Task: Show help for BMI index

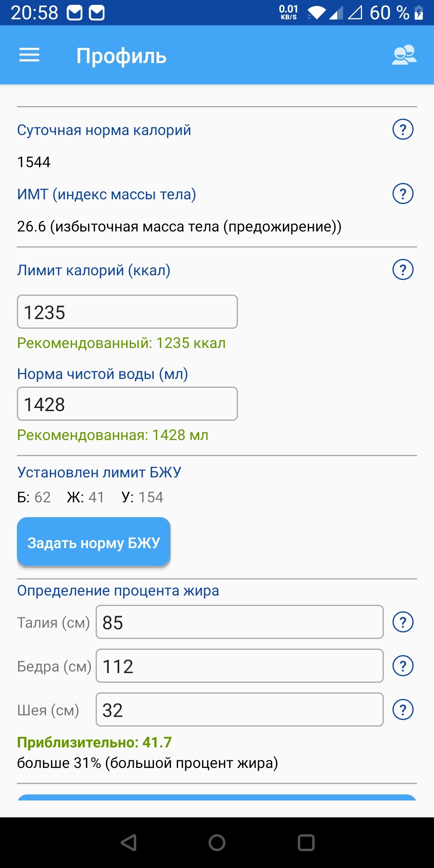Action: [403, 194]
